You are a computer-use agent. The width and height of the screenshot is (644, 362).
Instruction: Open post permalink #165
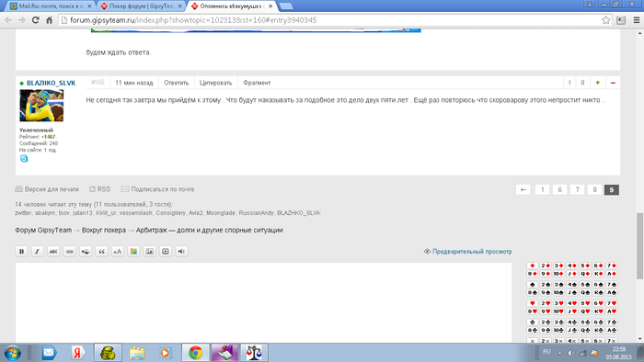coord(98,83)
